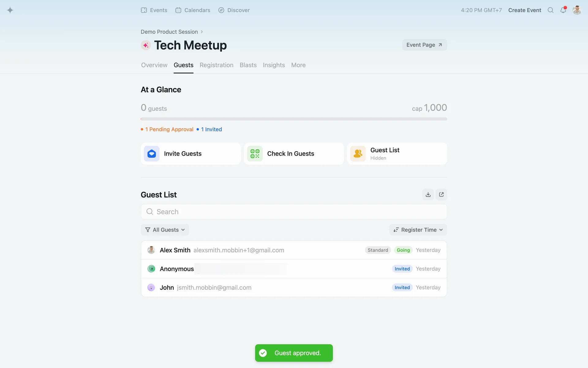
Task: Click the star logo in top-left corner
Action: pos(10,10)
